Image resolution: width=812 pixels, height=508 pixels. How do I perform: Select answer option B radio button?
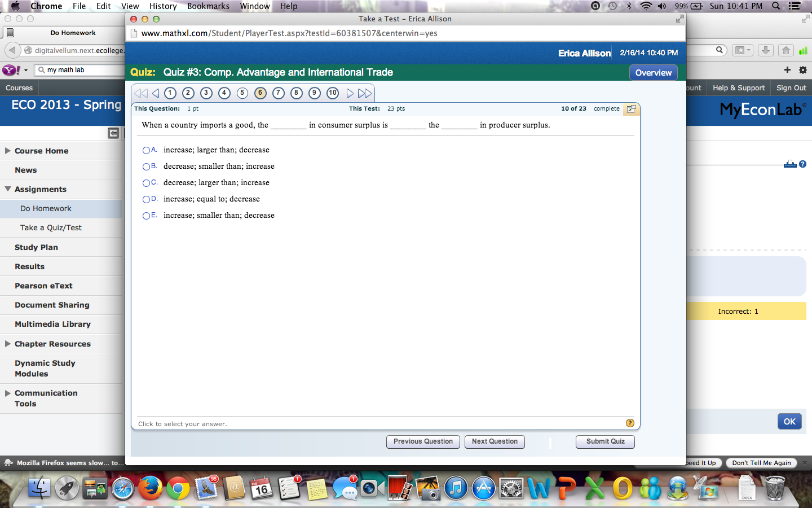147,167
